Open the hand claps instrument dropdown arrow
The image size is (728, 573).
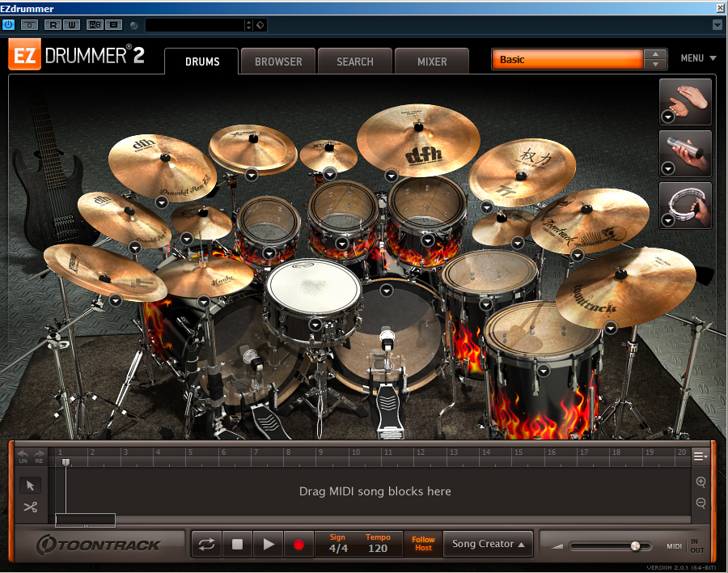[668, 117]
